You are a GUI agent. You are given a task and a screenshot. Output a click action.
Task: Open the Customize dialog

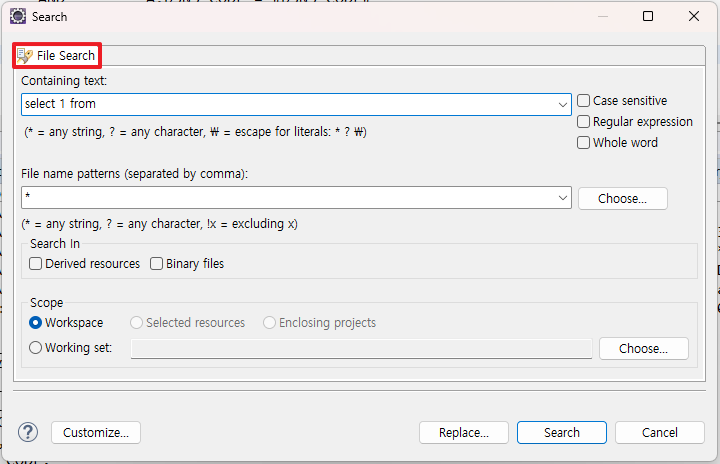tap(96, 432)
